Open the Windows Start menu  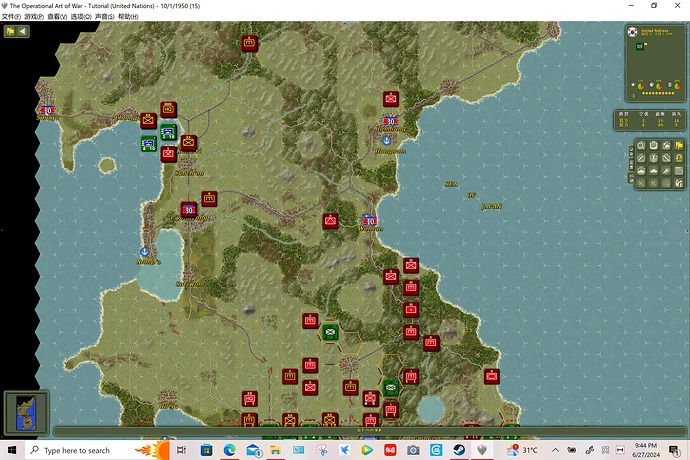[x=12, y=450]
